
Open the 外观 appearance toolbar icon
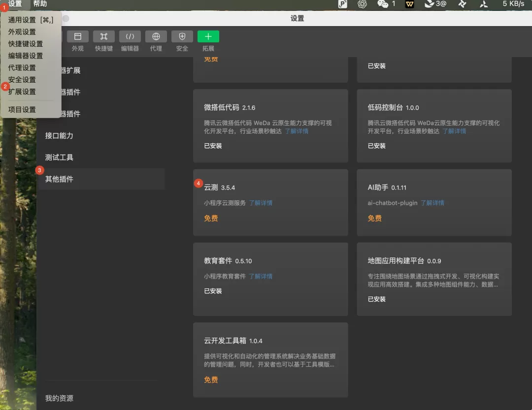coord(78,36)
